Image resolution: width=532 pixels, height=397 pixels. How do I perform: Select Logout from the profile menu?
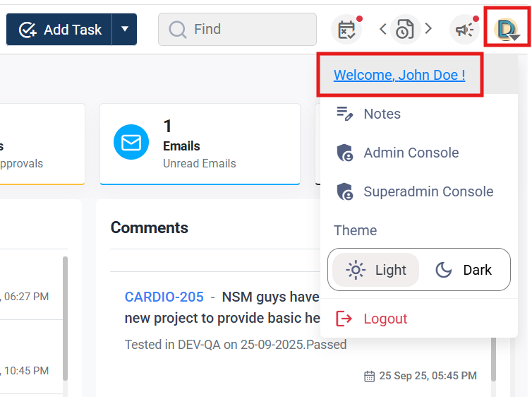tap(385, 319)
